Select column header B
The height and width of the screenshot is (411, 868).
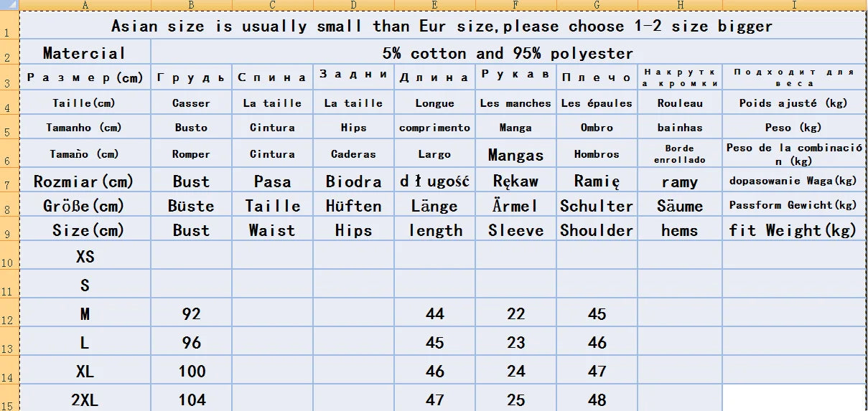pos(191,5)
